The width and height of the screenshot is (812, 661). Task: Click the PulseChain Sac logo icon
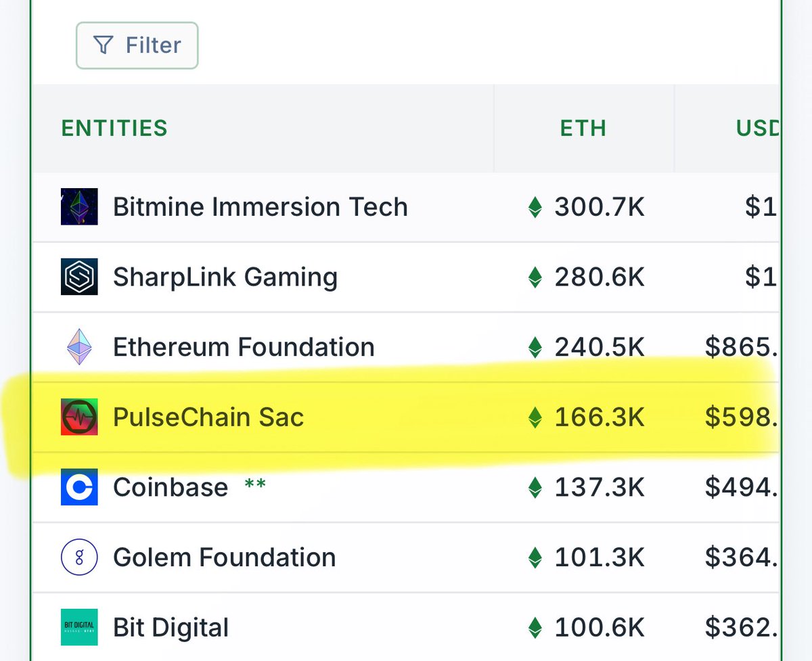coord(79,417)
